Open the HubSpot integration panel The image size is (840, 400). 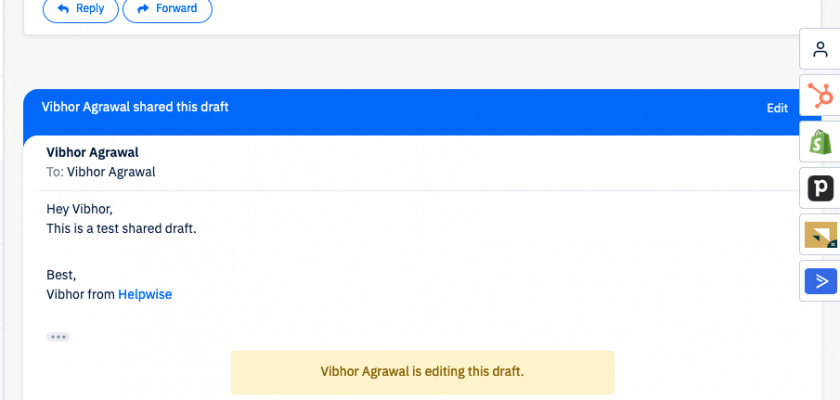[x=820, y=96]
